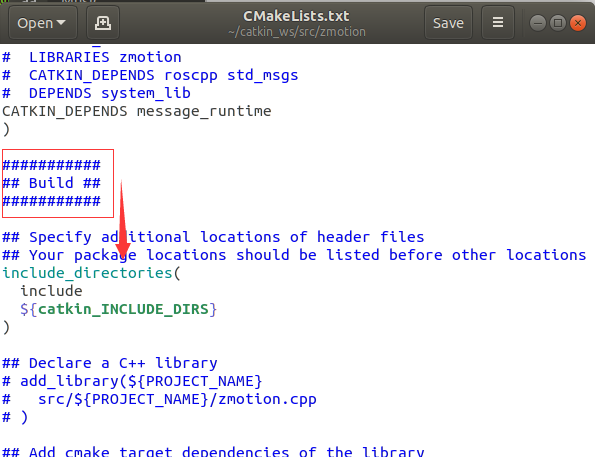Screen dimensions: 595x457
Task: Save the CMakeLists.txt file
Action: click(448, 23)
